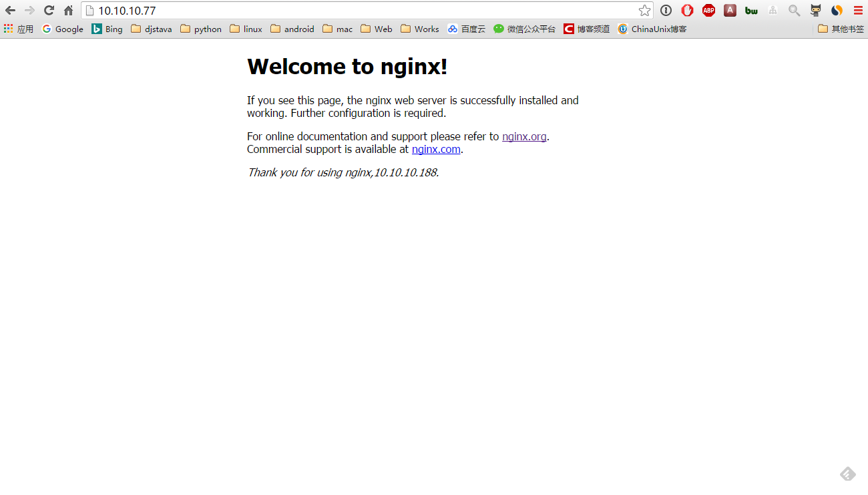This screenshot has width=868, height=495.
Task: Click the page icon in the address bar
Action: click(x=89, y=11)
